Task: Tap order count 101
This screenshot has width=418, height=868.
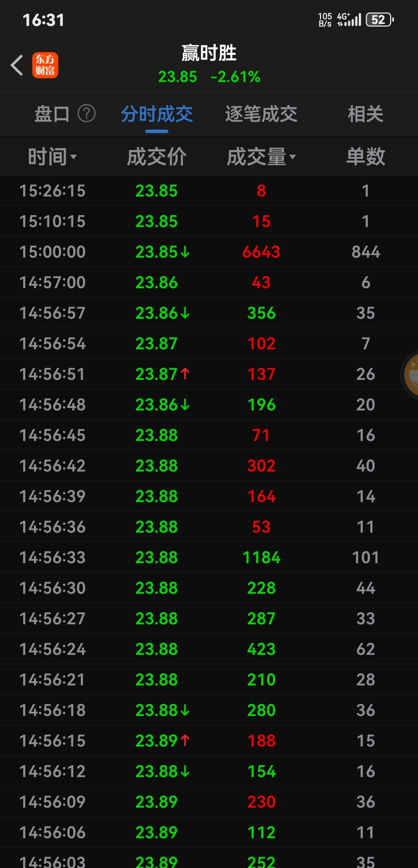Action: [x=366, y=557]
